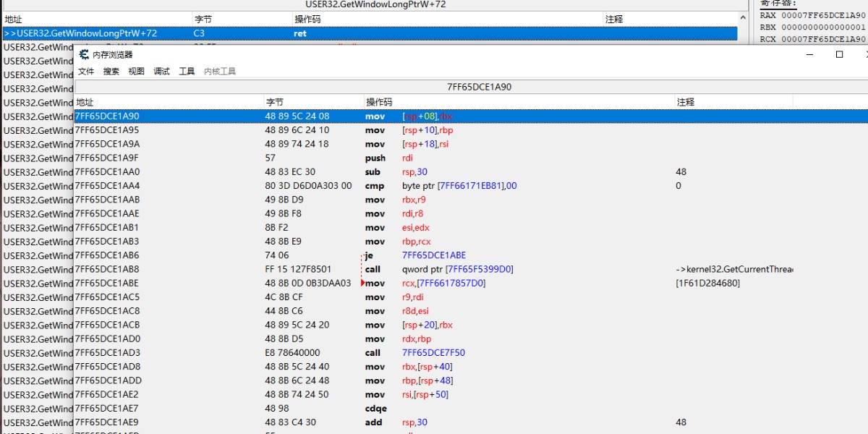The width and height of the screenshot is (868, 434).
Task: Click the call target 7FF65DCE7F50 operand
Action: [434, 353]
